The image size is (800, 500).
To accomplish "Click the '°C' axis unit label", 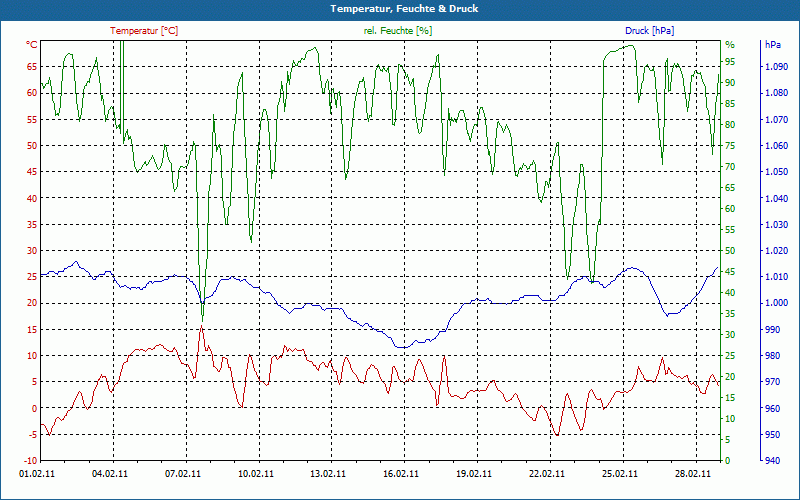I will (32, 45).
